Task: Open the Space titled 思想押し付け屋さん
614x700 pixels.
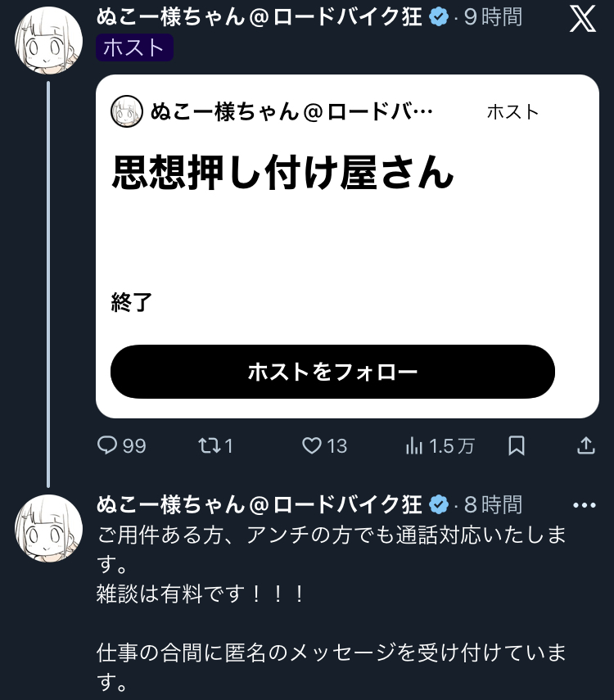Action: coord(282,174)
